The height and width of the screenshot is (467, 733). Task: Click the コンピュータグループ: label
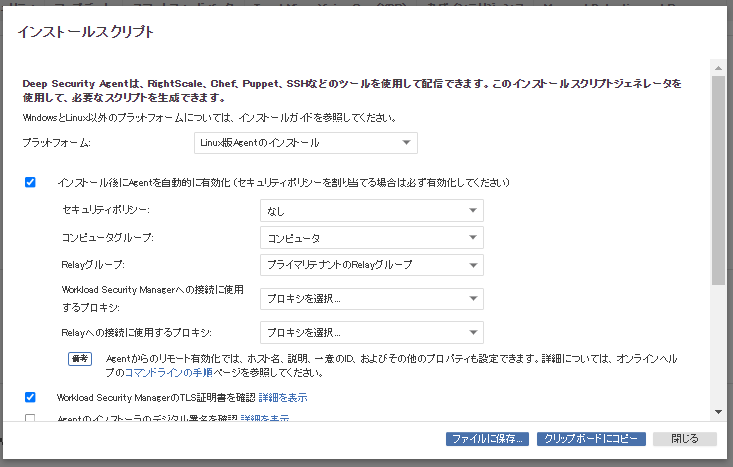[x=108, y=237]
